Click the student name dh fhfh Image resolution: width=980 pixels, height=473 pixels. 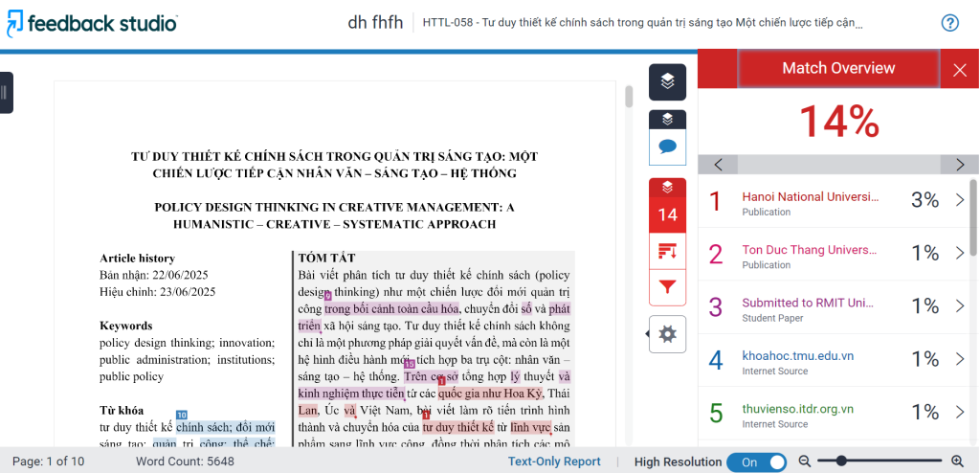(375, 23)
